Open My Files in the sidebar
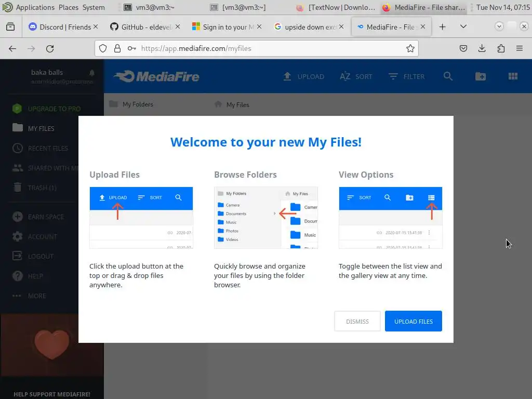 point(33,128)
